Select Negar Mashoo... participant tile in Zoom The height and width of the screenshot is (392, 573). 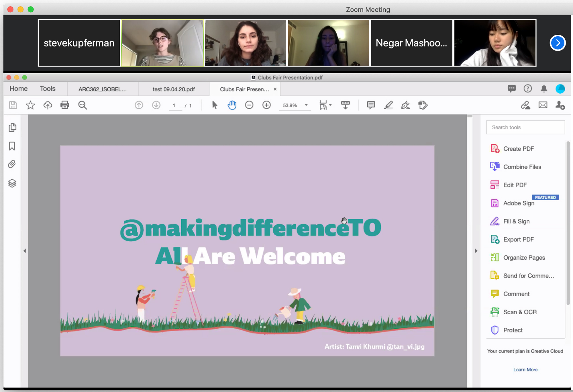tap(411, 43)
